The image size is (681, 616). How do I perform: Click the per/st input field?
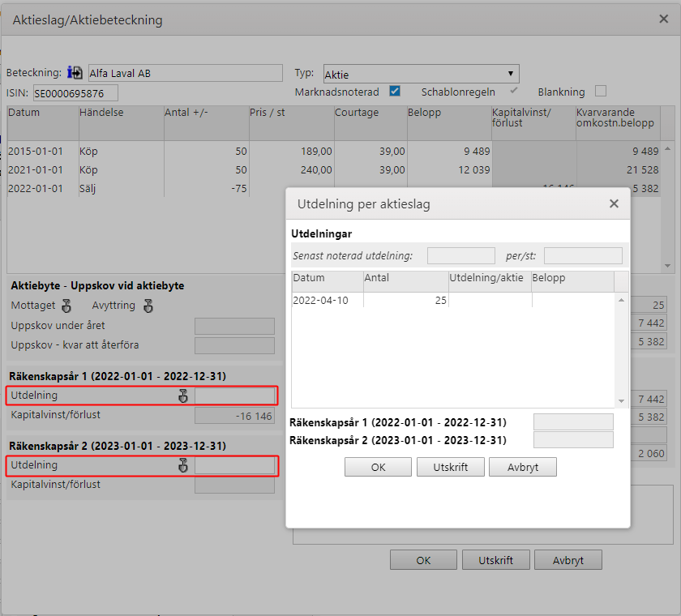coord(583,255)
